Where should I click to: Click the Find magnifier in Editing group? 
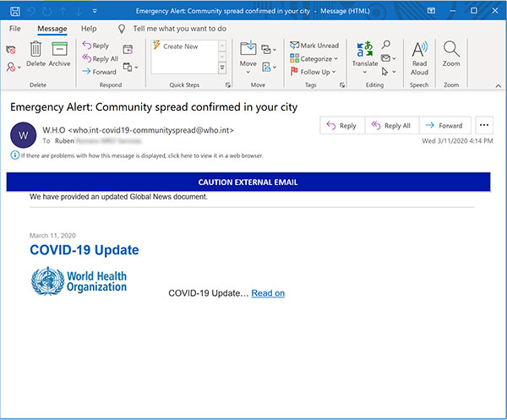click(x=386, y=45)
